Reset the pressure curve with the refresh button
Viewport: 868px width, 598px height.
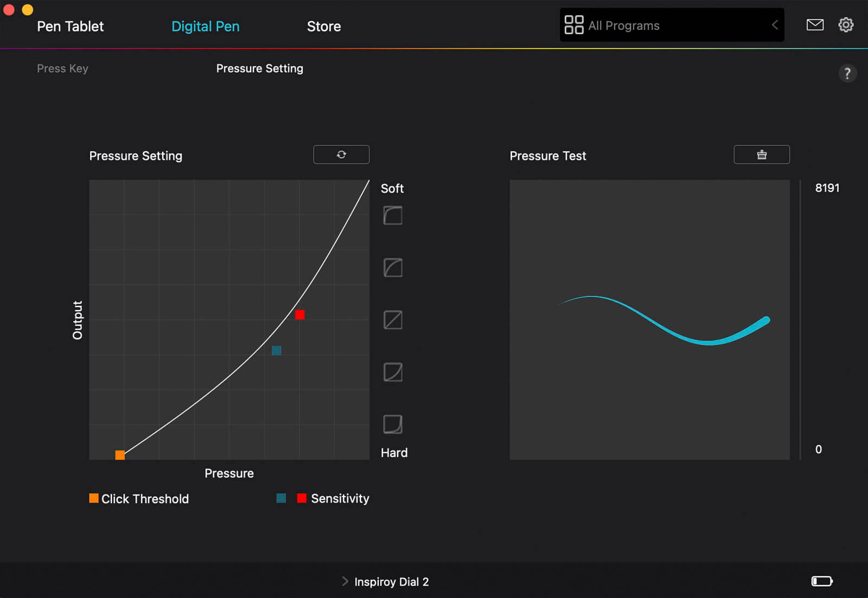point(341,155)
